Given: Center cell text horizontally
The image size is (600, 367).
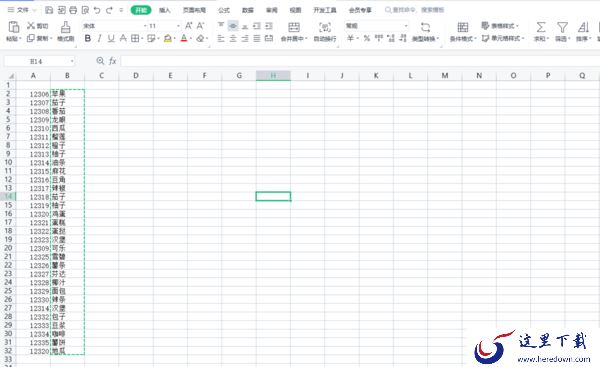Looking at the screenshot, I should point(233,38).
